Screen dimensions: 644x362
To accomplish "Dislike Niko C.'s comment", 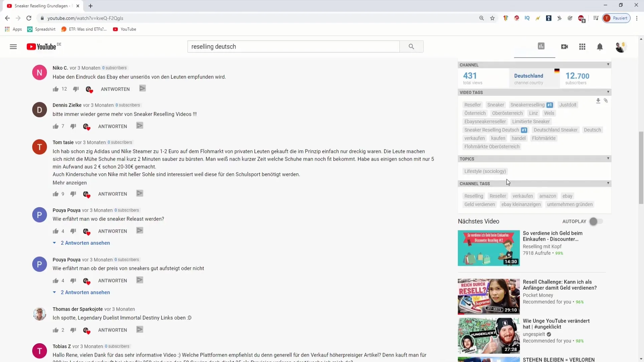I will pyautogui.click(x=76, y=89).
